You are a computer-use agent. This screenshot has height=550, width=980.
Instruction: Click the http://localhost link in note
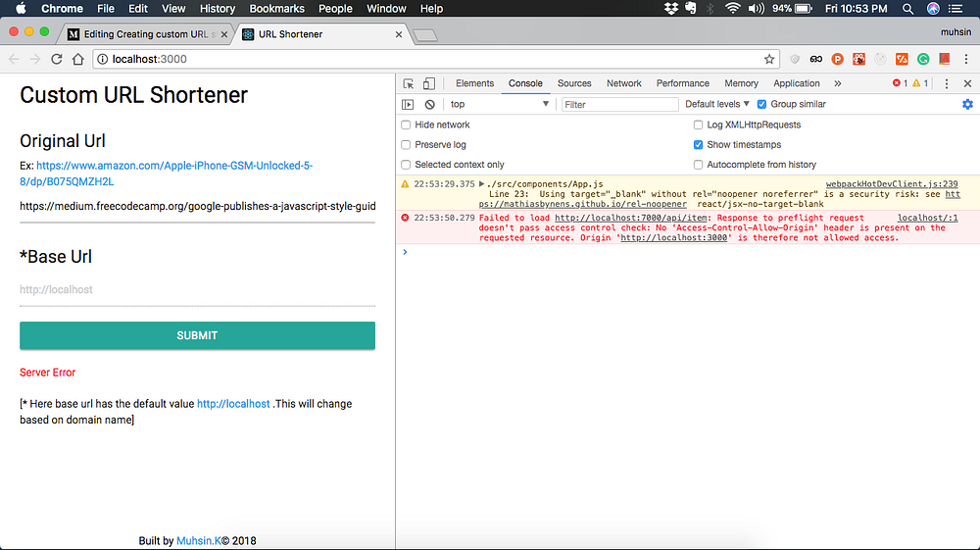pyautogui.click(x=233, y=404)
